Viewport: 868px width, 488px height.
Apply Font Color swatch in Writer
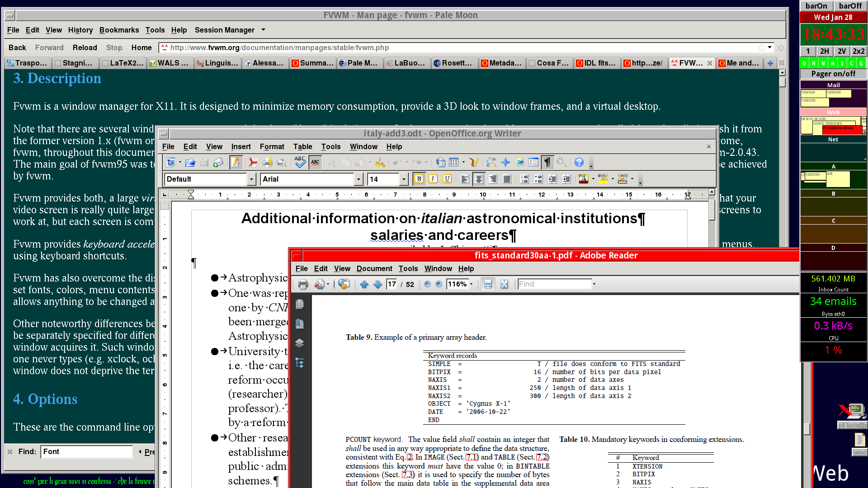tap(584, 179)
